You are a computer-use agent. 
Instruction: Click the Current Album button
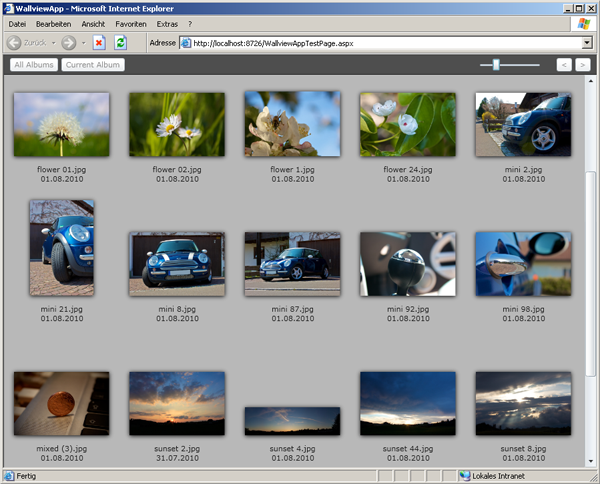pos(93,65)
